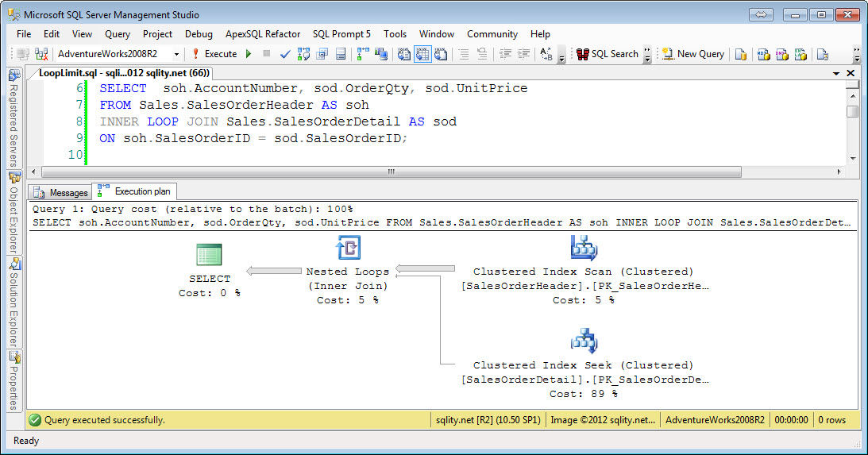Start debugging with the green arrow
Screen dimensions: 868x455
pos(249,54)
